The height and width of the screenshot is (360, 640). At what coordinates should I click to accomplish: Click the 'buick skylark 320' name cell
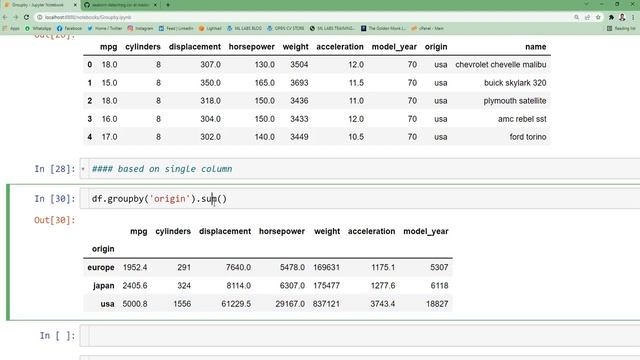coord(515,83)
